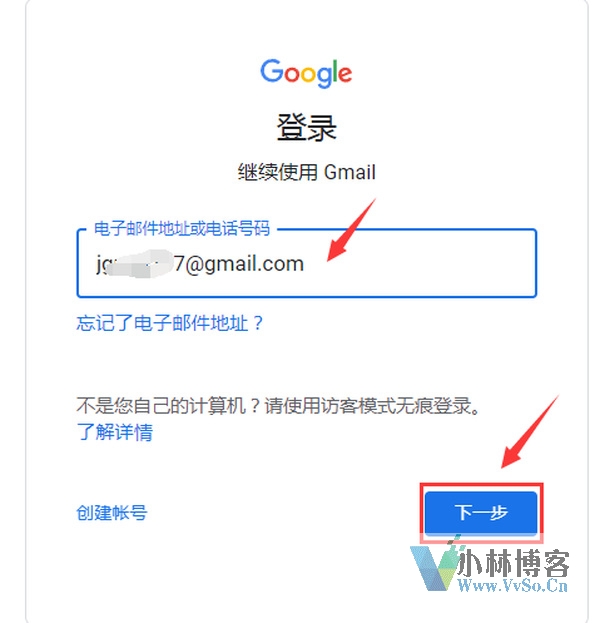600x623 pixels.
Task: Focus the email or phone input field
Action: [307, 263]
